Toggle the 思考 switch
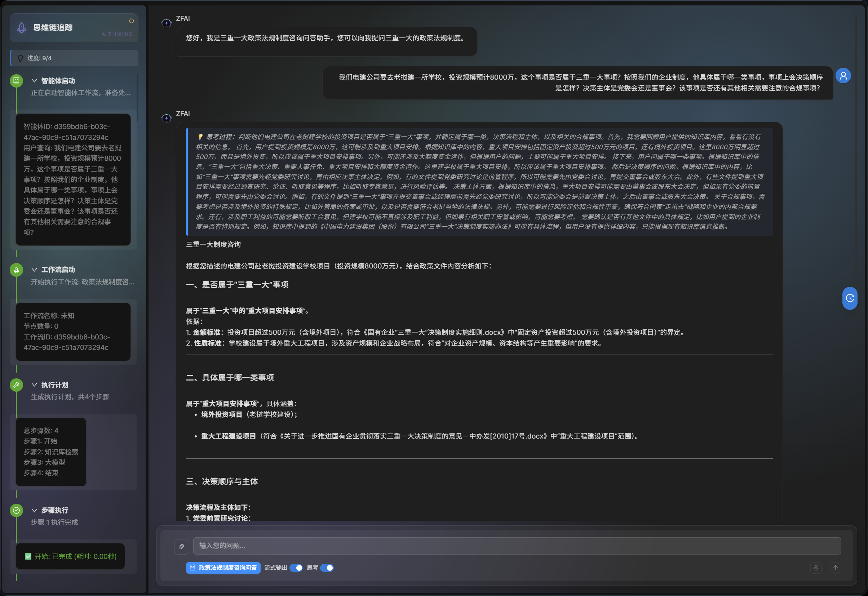The width and height of the screenshot is (868, 596). pyautogui.click(x=327, y=568)
